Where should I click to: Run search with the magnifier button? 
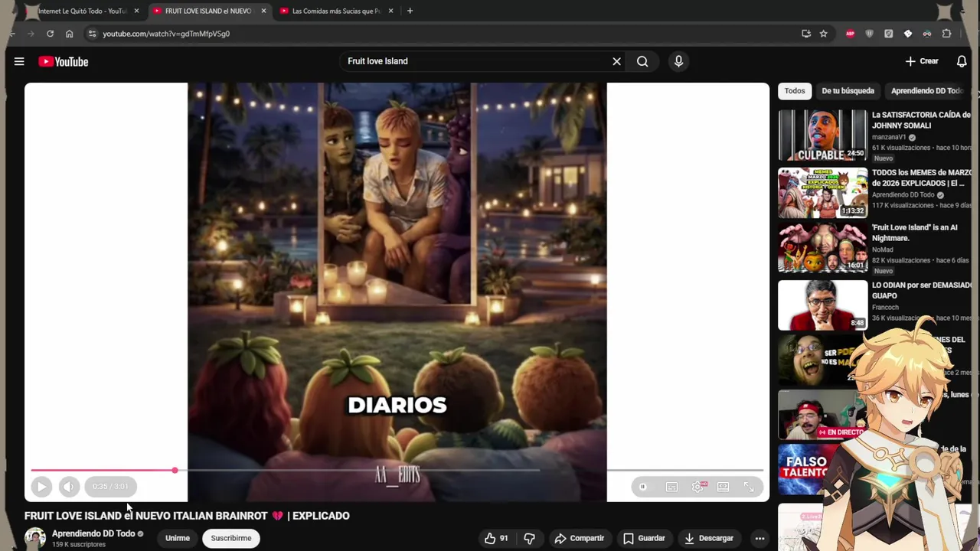[642, 61]
